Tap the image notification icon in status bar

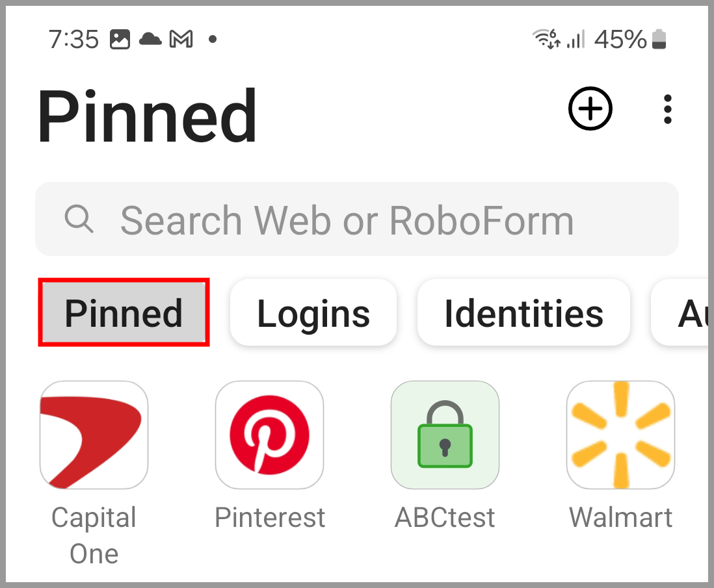coord(120,39)
